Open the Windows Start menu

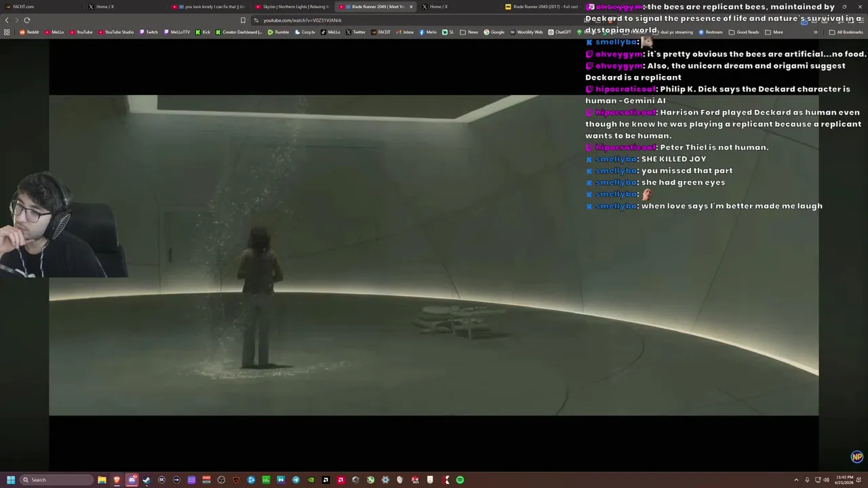pos(11,480)
